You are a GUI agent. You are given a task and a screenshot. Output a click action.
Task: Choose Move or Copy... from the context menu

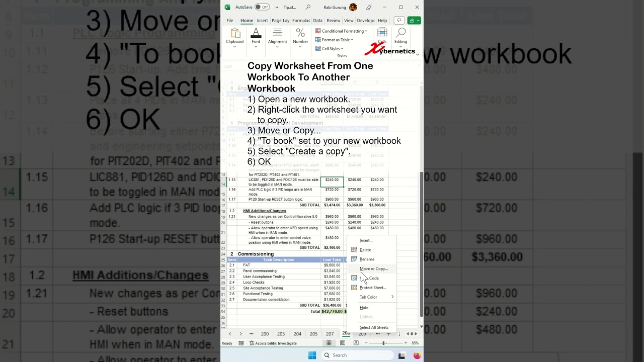(373, 269)
